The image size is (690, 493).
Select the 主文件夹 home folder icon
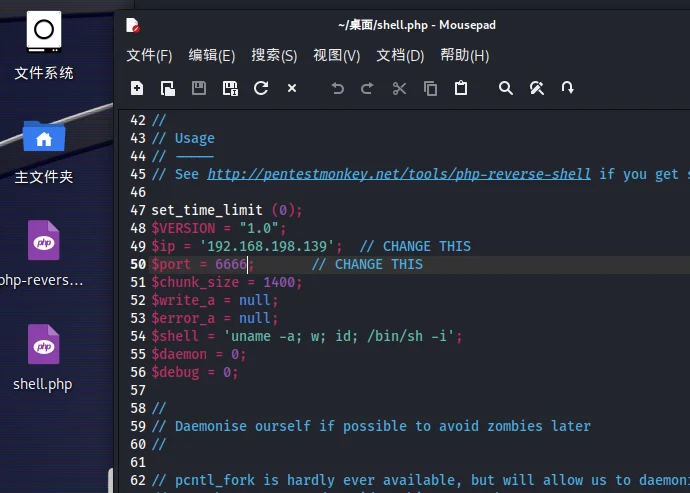click(44, 151)
